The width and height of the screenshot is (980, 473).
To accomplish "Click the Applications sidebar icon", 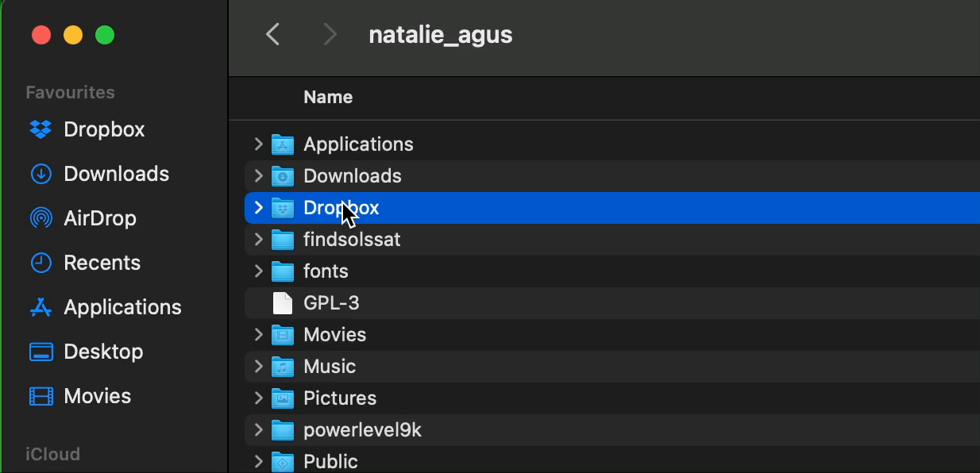I will click(x=41, y=307).
